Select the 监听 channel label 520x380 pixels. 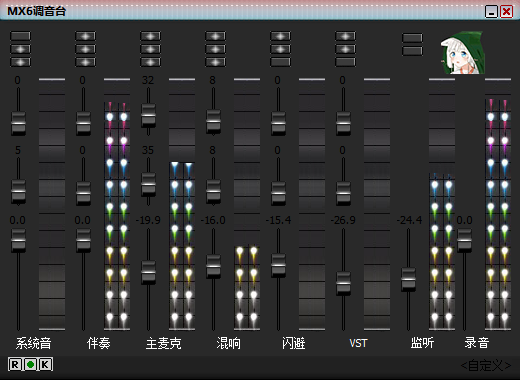pos(422,343)
